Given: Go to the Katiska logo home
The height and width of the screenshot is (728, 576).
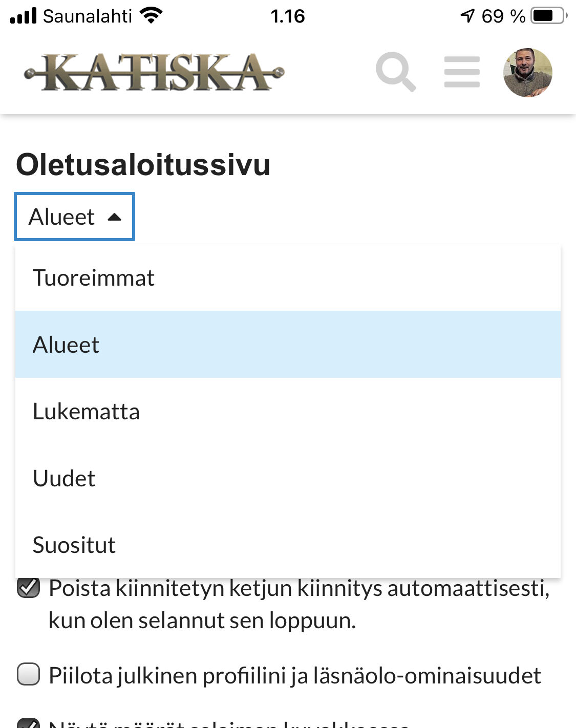Looking at the screenshot, I should 154,73.
